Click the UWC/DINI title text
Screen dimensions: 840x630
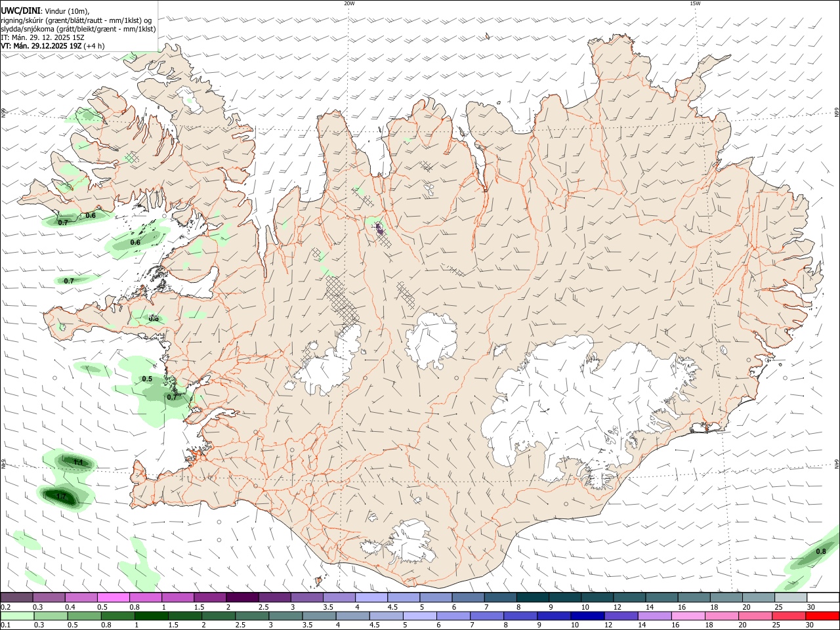(x=20, y=10)
